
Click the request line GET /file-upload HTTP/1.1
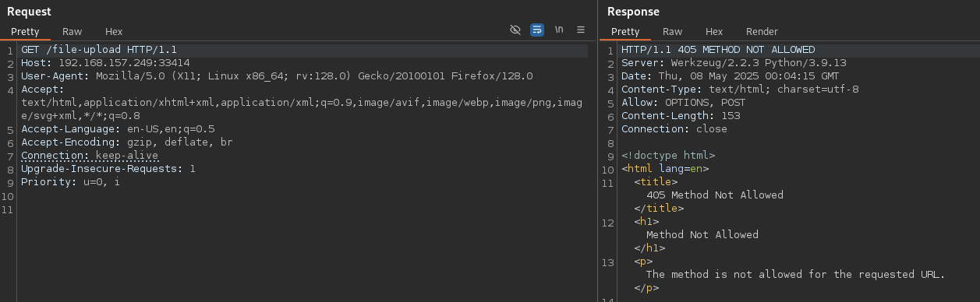[x=99, y=50]
